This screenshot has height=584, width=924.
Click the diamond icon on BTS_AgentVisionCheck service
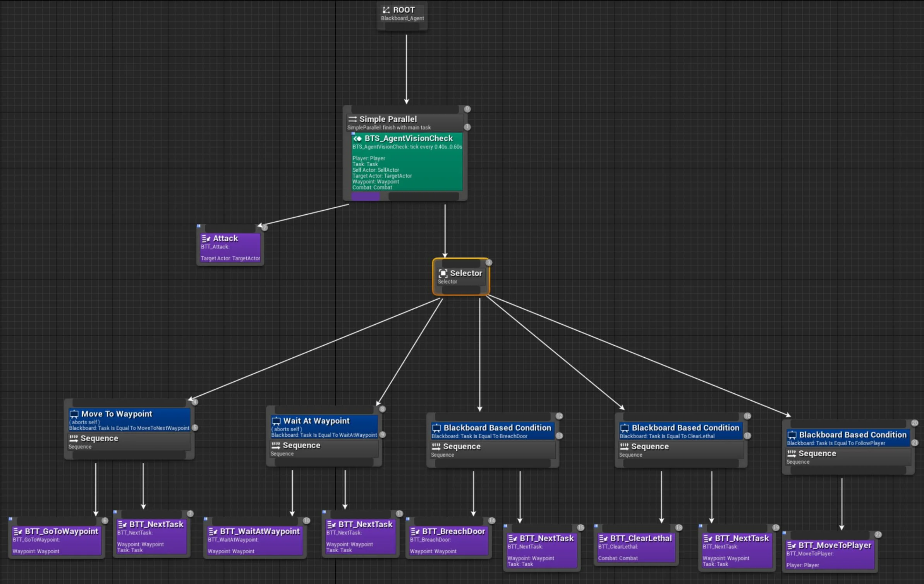359,138
